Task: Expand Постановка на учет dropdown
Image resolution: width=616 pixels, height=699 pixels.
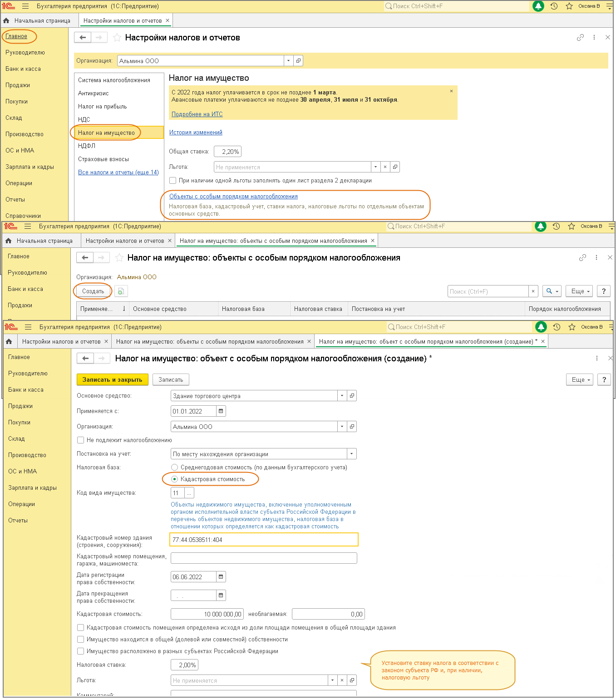Action: tap(352, 454)
